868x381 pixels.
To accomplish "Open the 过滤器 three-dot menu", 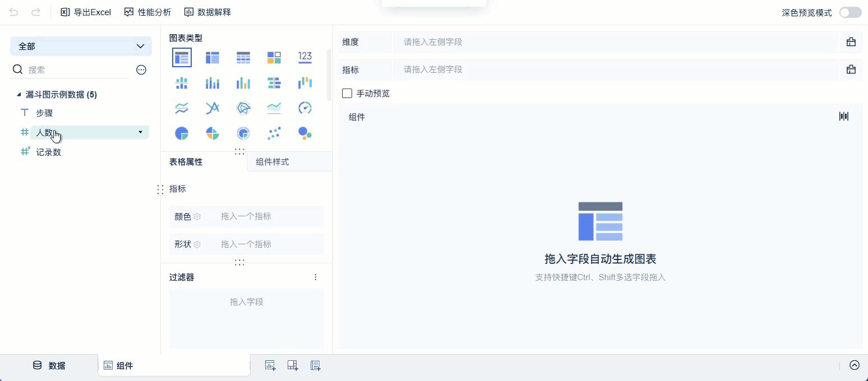I will [x=316, y=277].
